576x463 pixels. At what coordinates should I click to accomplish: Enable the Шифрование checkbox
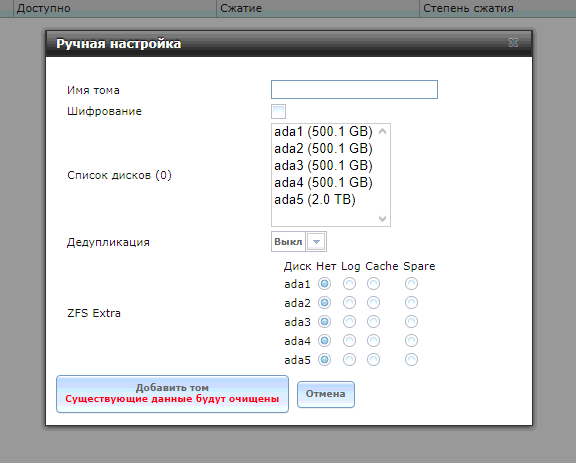tap(278, 111)
